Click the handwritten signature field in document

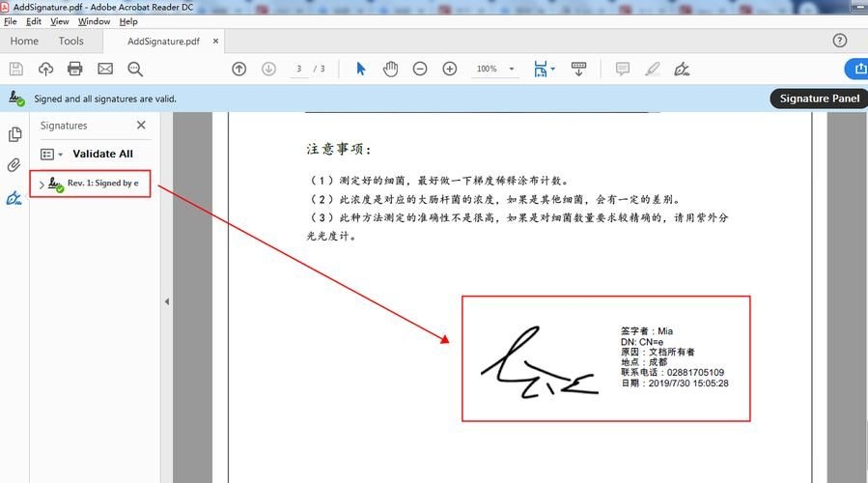(x=606, y=358)
